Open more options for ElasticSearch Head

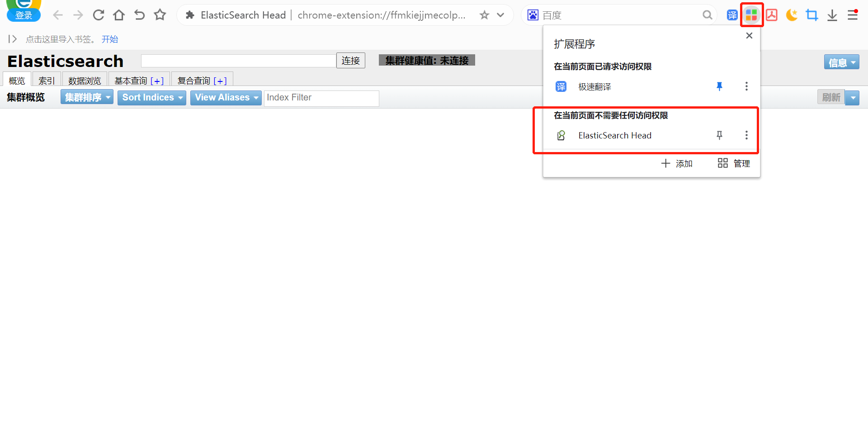(x=746, y=135)
